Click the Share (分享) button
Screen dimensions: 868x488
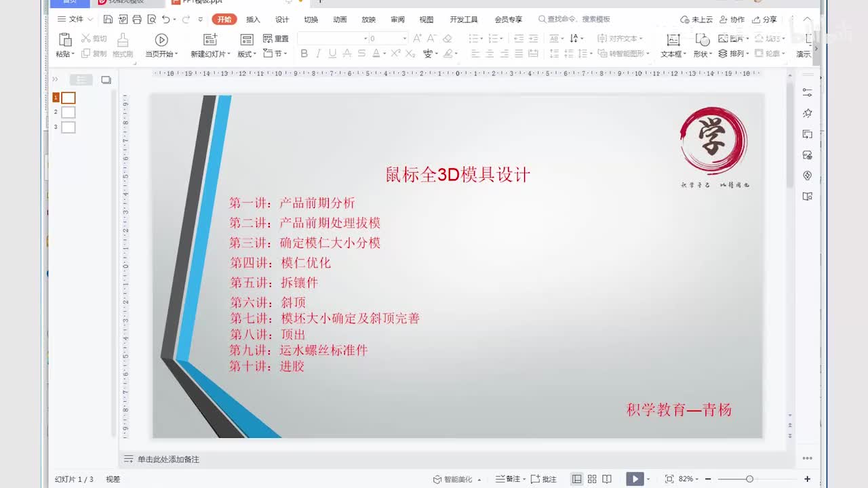(x=764, y=19)
